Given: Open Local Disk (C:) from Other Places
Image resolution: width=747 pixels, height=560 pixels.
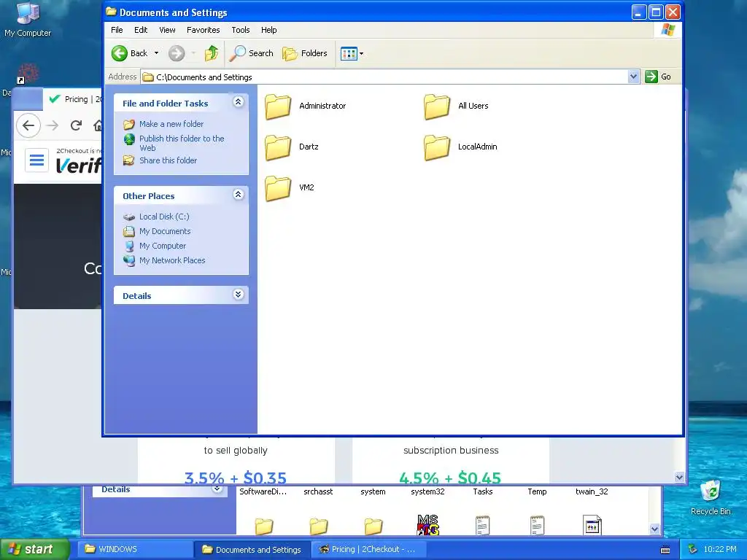Looking at the screenshot, I should coord(164,217).
